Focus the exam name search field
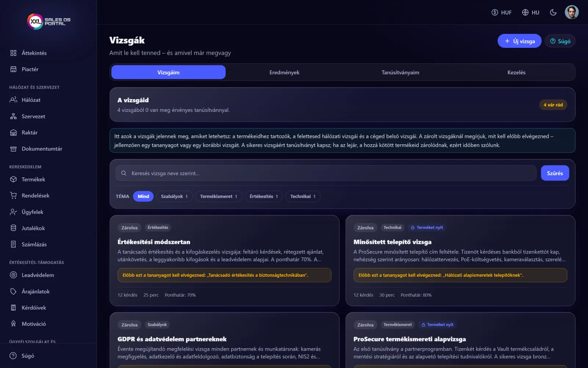This screenshot has height=368, width=588. coord(326,173)
